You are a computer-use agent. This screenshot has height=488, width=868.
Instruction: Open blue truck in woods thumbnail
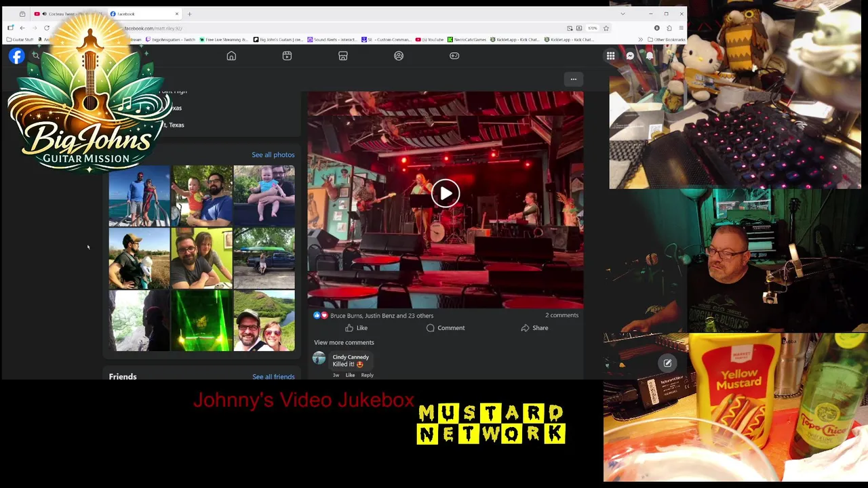(264, 258)
